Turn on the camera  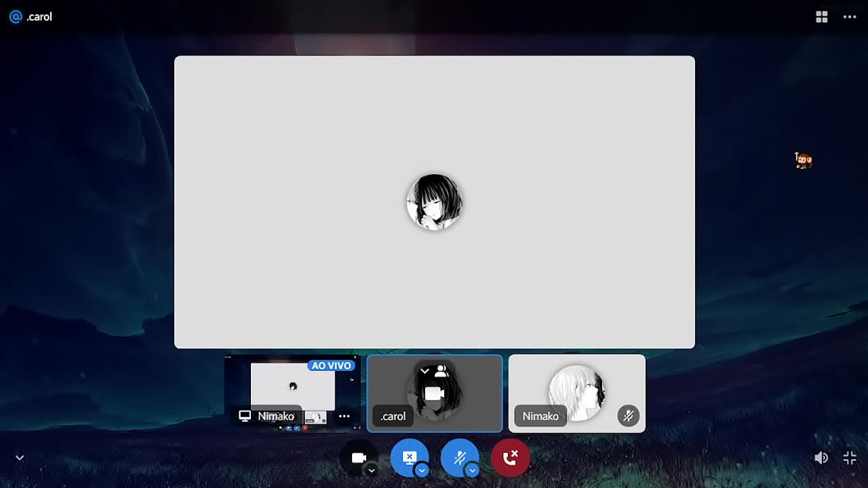pos(359,458)
